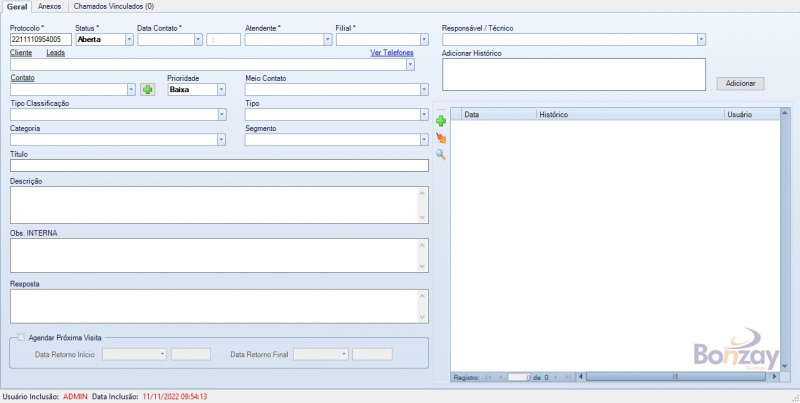Switch to the Anexos tab
Screen dimensions: 800x403
tap(50, 6)
